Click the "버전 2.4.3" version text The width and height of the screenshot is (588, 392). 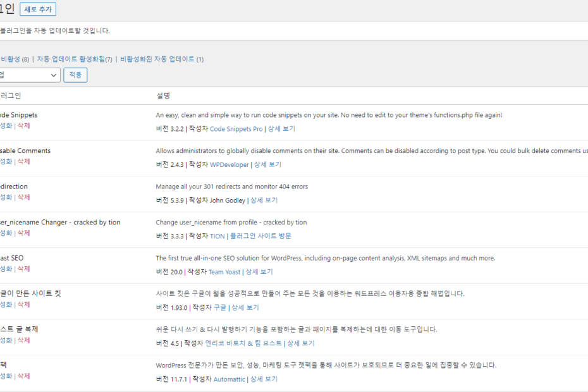pos(170,164)
